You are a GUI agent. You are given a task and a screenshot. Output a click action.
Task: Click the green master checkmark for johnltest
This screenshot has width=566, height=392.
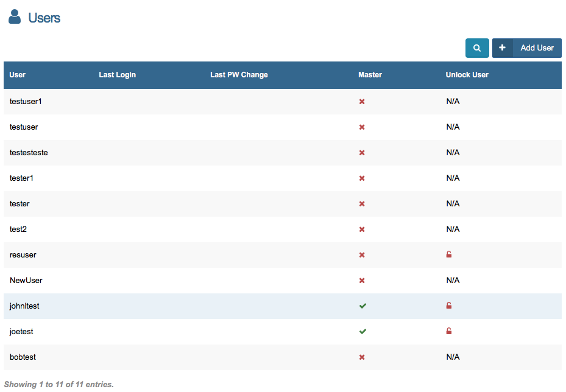(x=363, y=306)
